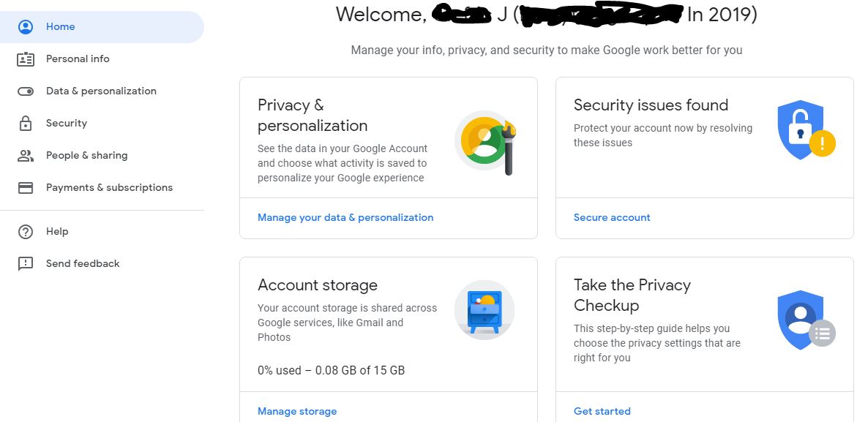Click the Send feedback speech bubble icon
868x422 pixels.
26,264
